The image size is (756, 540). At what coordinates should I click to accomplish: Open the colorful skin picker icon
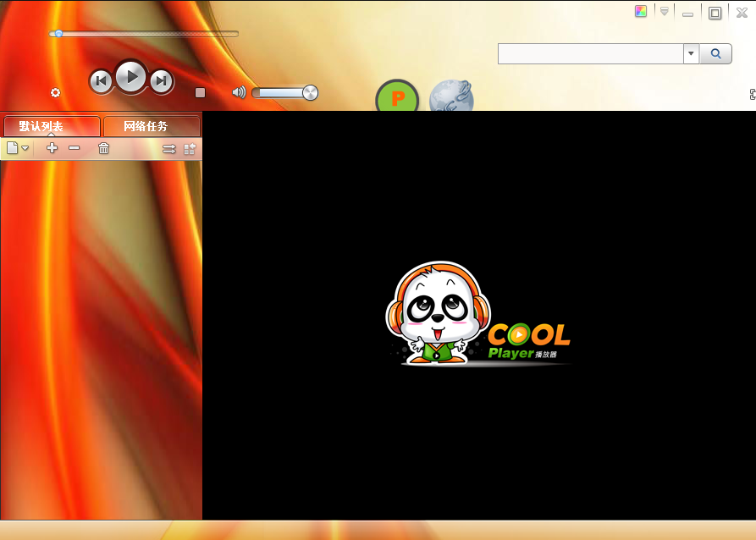641,12
